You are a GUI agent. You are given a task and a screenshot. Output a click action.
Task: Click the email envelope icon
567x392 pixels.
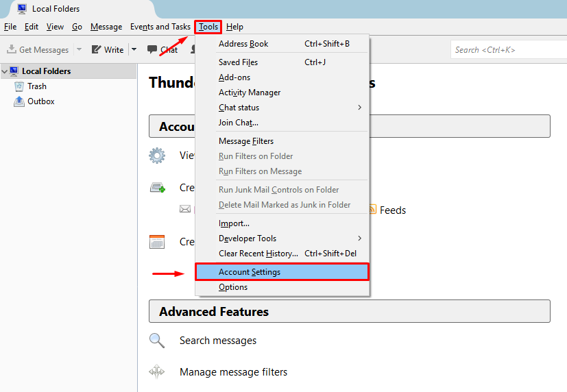(185, 209)
